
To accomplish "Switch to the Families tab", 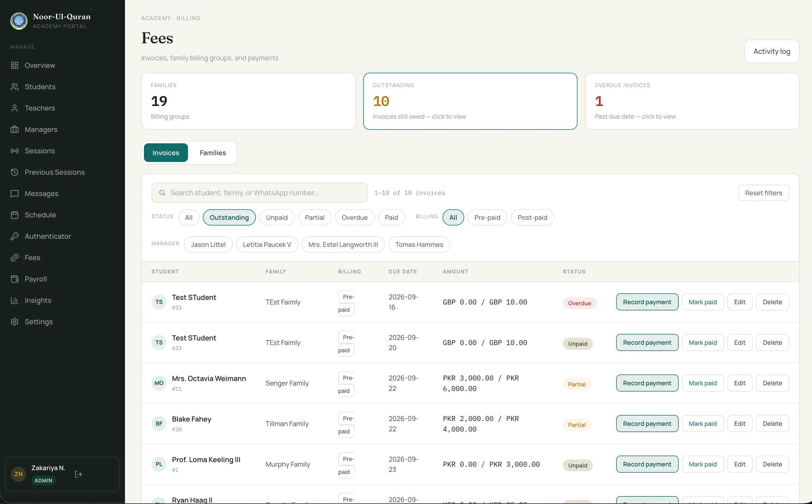I will click(213, 153).
